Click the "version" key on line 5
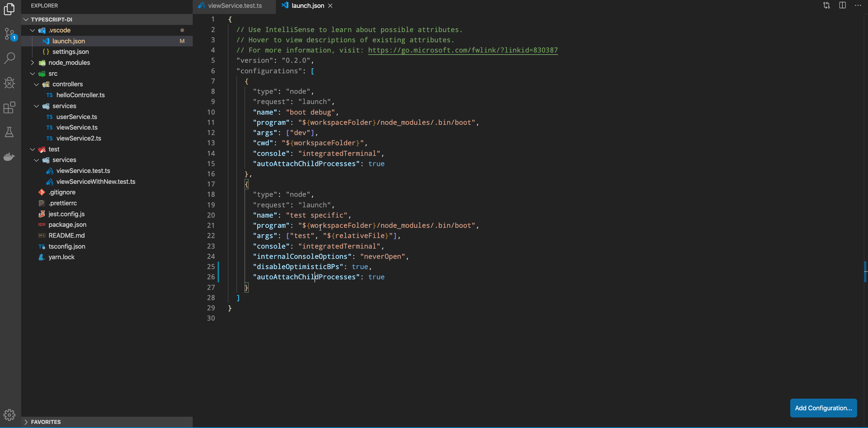Screen dimensions: 868x428 point(255,60)
